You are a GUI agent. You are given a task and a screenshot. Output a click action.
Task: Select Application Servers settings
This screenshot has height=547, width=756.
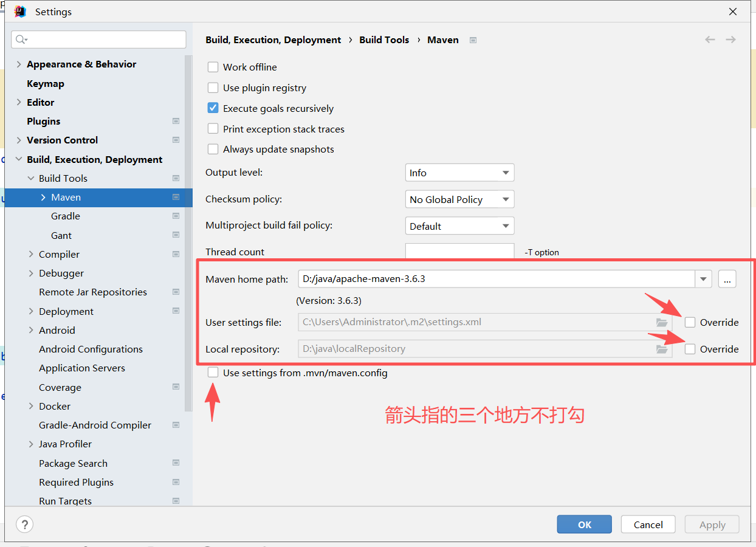coord(82,368)
